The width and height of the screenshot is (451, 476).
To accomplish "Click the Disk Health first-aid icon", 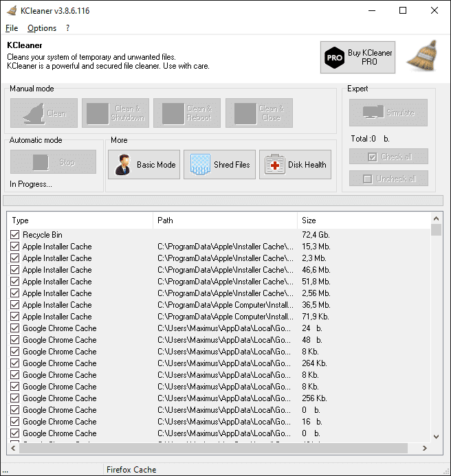I will pyautogui.click(x=275, y=165).
